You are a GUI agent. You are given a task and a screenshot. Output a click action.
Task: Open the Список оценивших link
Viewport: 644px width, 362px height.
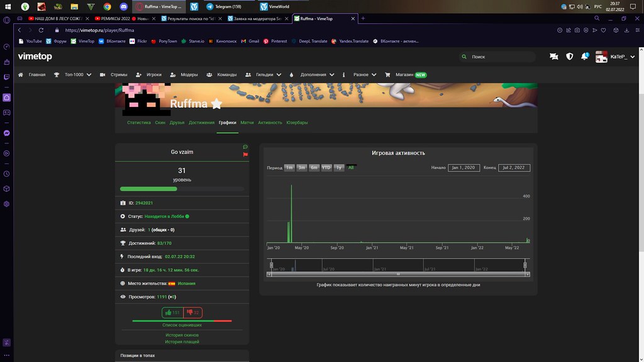182,325
